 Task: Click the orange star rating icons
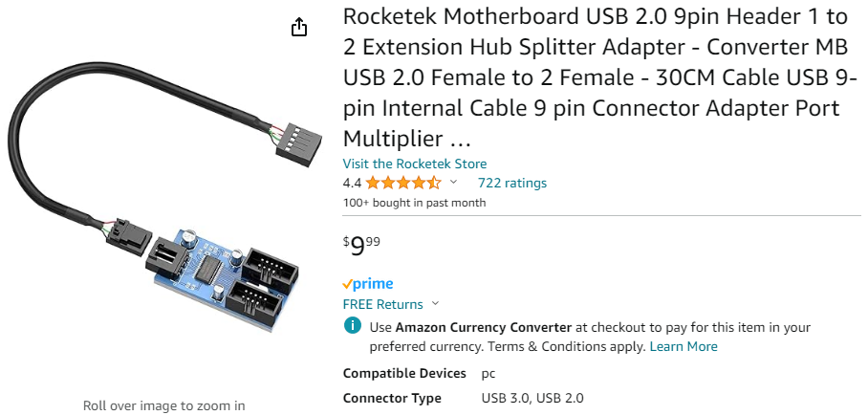click(x=403, y=183)
